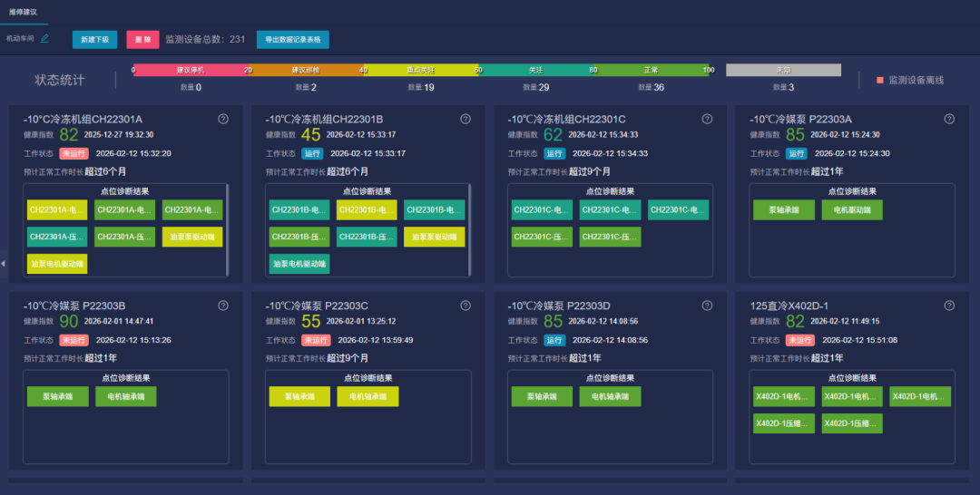The width and height of the screenshot is (980, 495).
Task: Open help icon on 125直冷X402D-1 card
Action: click(949, 306)
